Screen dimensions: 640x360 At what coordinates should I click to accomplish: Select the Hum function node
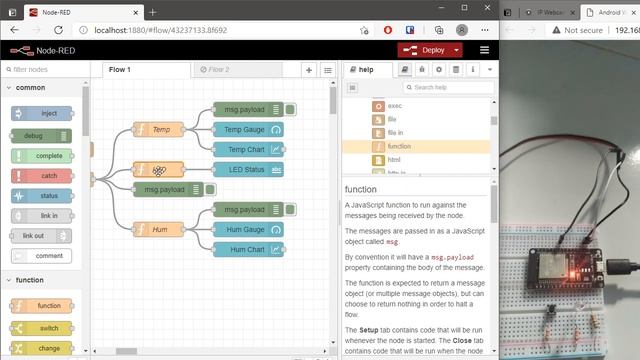coord(158,230)
